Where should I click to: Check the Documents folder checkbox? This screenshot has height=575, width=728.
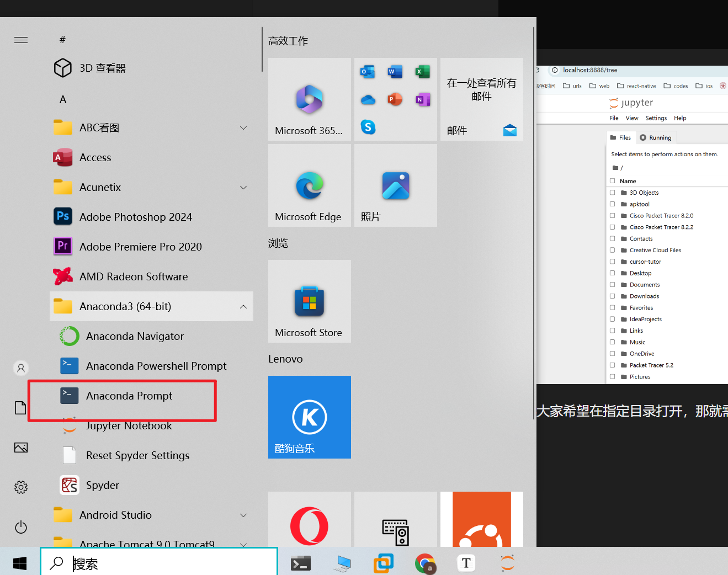612,285
